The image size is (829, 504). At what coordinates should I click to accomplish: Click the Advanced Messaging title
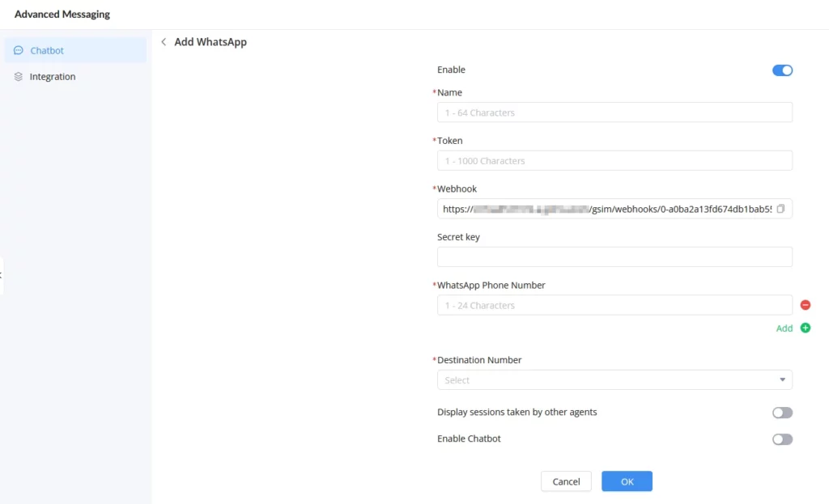point(62,15)
